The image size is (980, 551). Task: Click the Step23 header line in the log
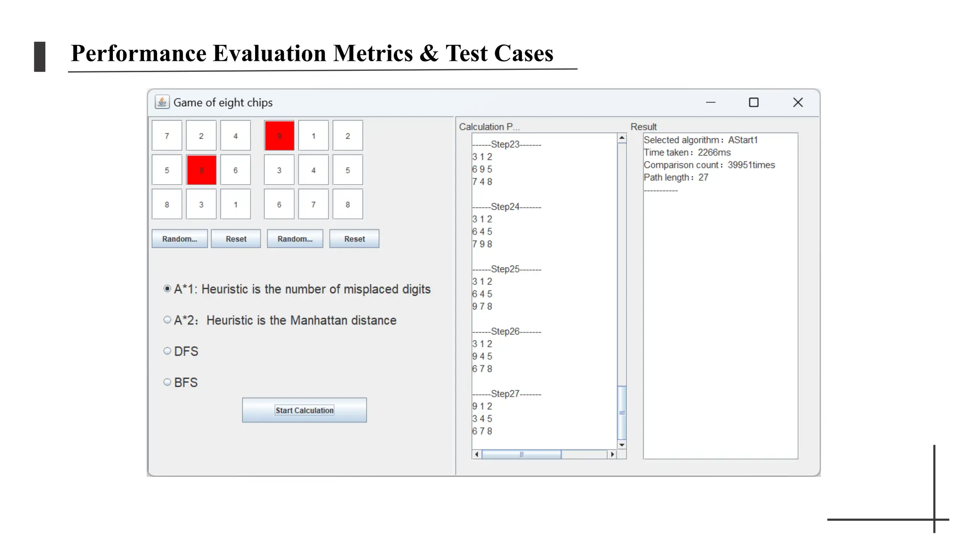506,144
